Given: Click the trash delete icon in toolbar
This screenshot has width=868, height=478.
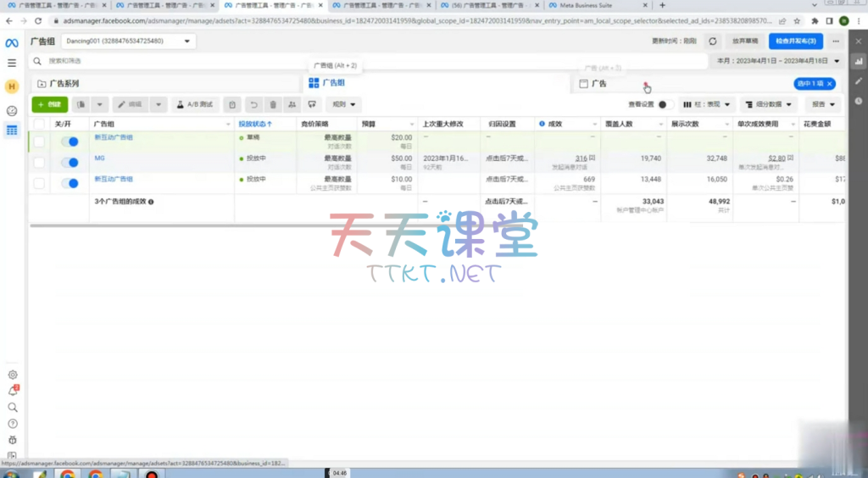Looking at the screenshot, I should click(x=273, y=104).
